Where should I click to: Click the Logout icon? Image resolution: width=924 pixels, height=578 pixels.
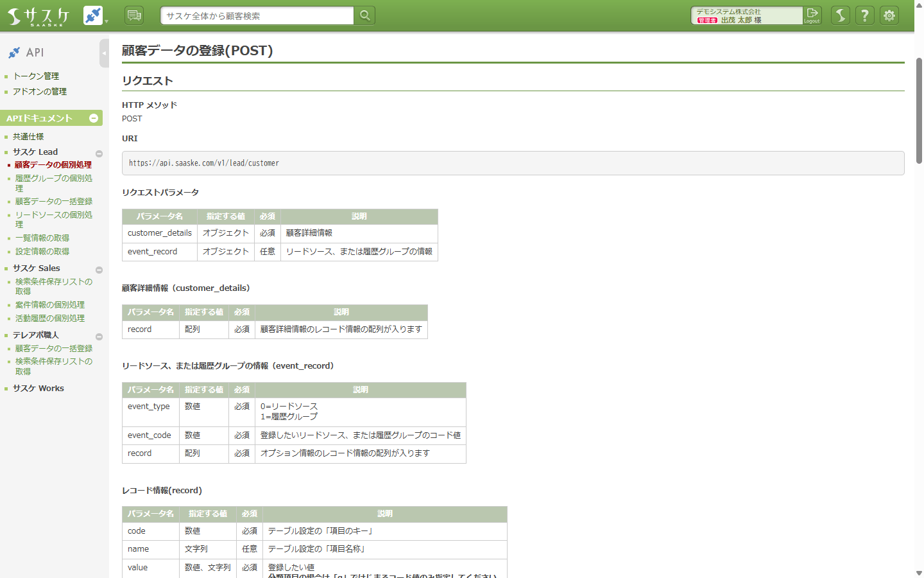811,15
